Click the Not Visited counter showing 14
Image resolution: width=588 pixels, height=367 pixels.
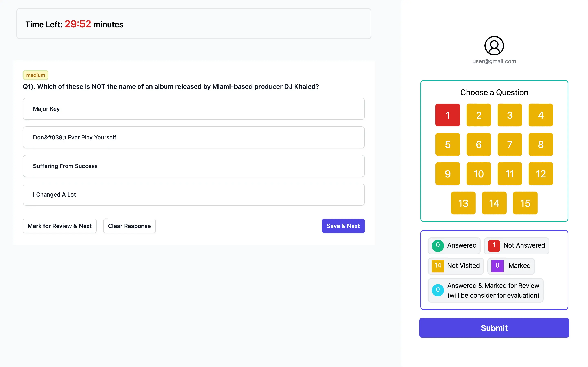point(455,266)
